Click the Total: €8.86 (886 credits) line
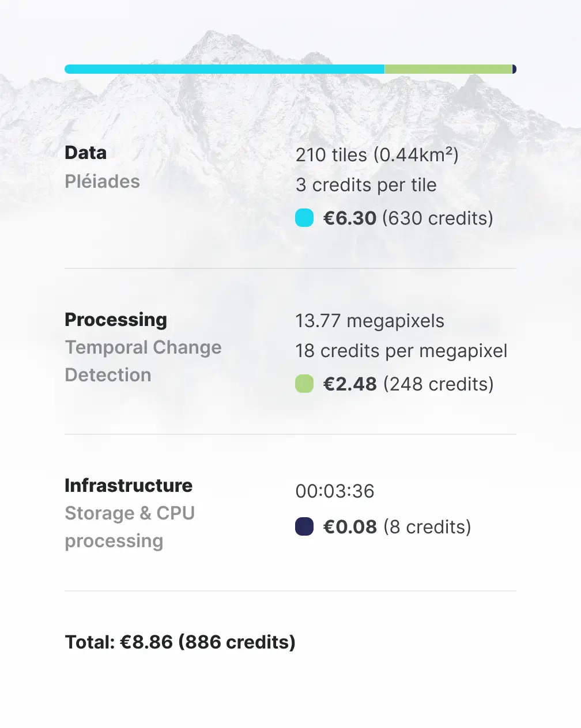Screen dimensions: 581x728 180,642
